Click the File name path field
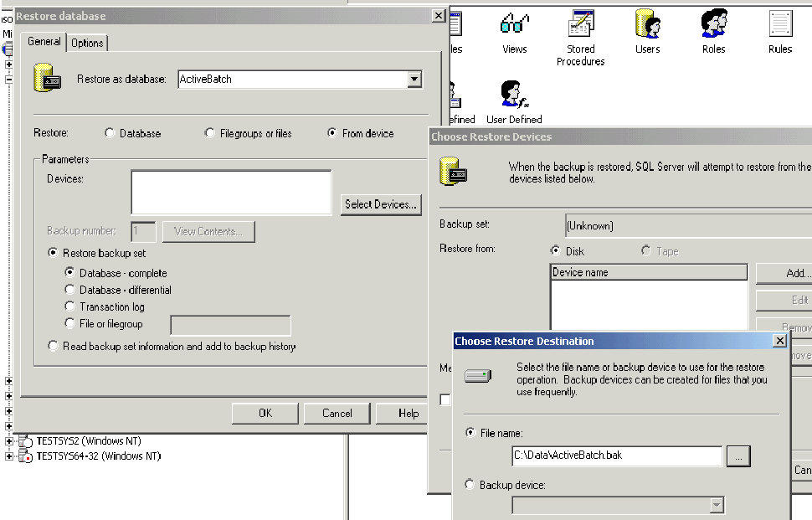The width and height of the screenshot is (812, 520). click(616, 456)
